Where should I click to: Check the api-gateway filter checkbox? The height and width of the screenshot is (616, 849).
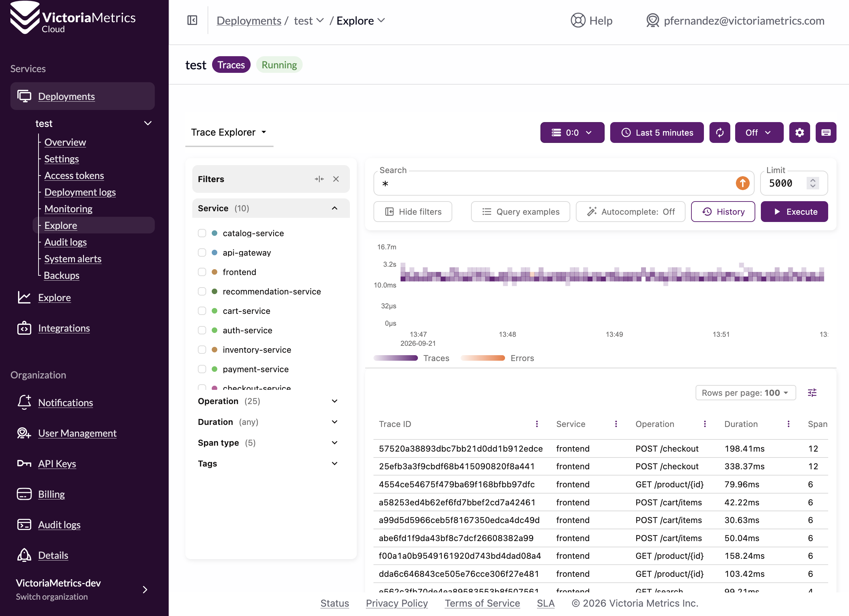coord(202,253)
